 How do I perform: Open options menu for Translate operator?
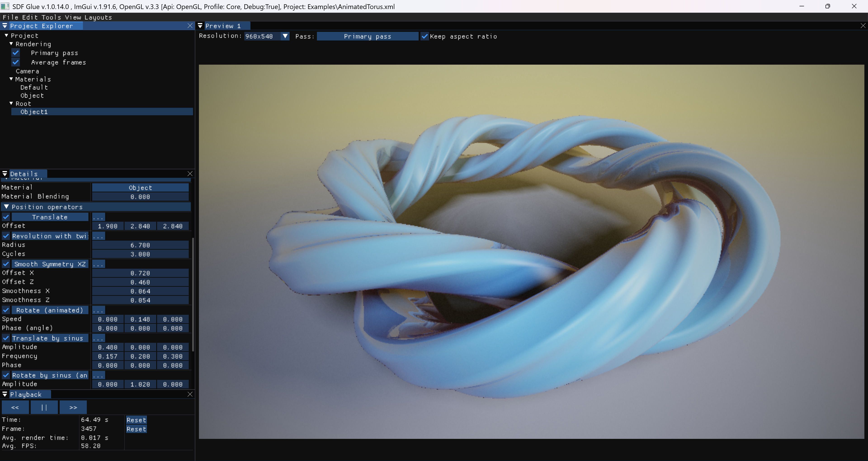[x=98, y=217]
